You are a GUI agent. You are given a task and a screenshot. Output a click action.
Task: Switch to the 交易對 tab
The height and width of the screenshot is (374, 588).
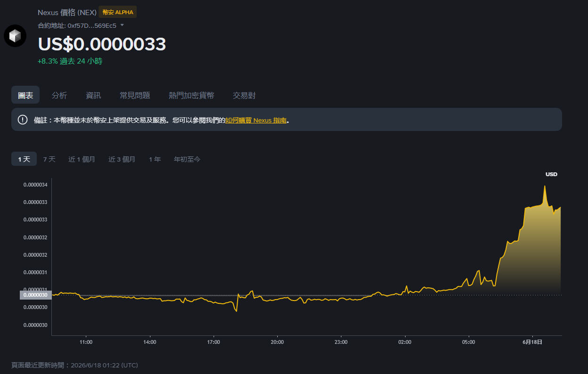[244, 95]
